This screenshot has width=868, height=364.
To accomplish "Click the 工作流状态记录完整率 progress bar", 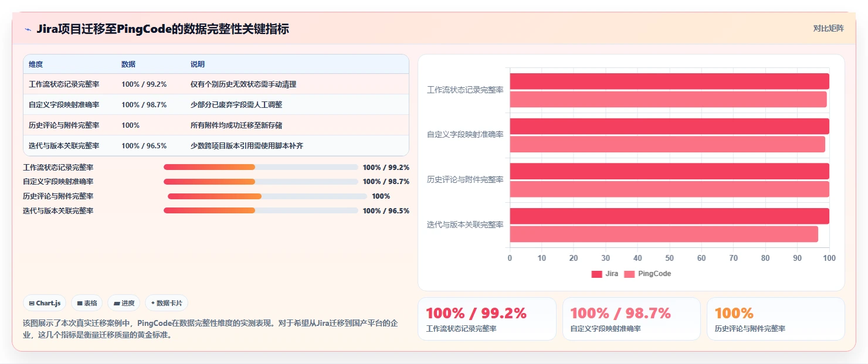I will click(260, 167).
